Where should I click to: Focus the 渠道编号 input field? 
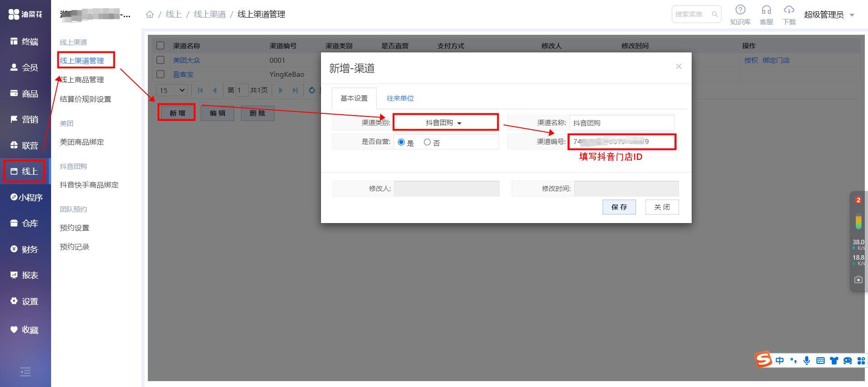click(x=622, y=141)
